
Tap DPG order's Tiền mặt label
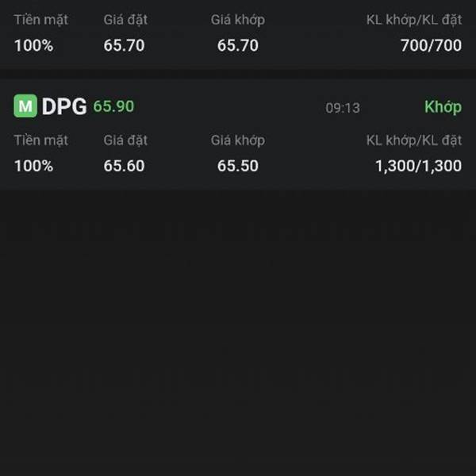pyautogui.click(x=41, y=140)
